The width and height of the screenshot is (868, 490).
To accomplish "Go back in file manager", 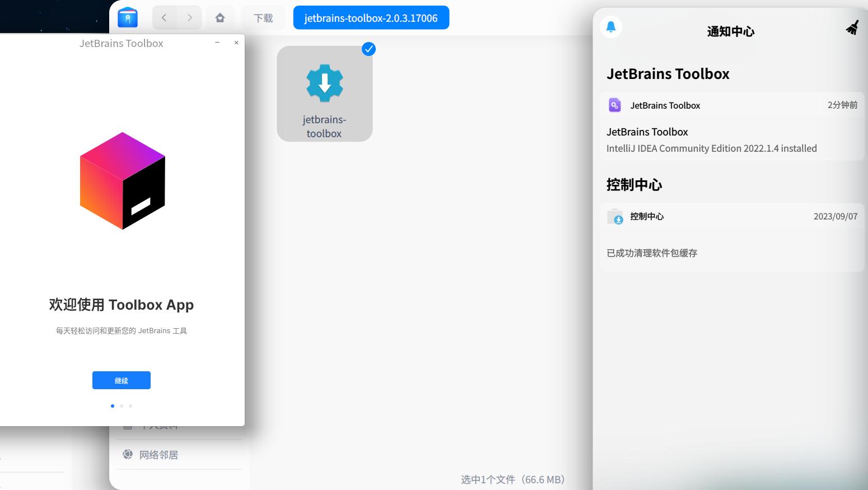I will [164, 18].
